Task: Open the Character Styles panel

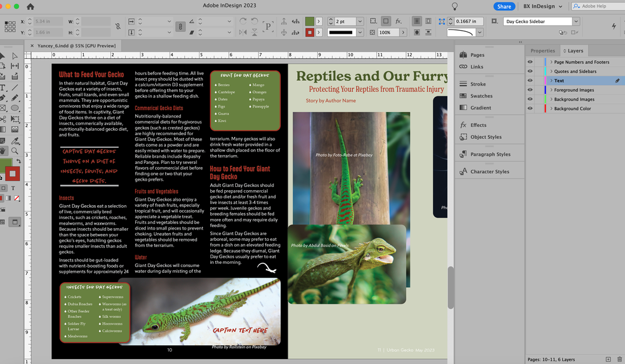Action: click(489, 171)
